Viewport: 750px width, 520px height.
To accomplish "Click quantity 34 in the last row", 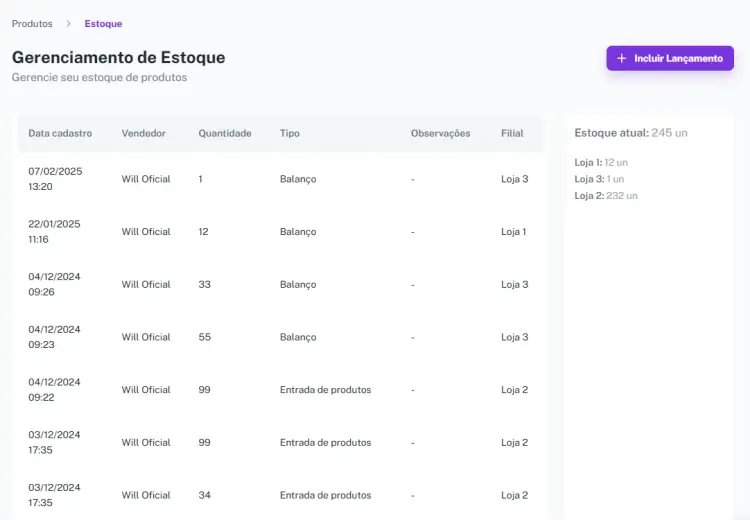I will tap(204, 496).
